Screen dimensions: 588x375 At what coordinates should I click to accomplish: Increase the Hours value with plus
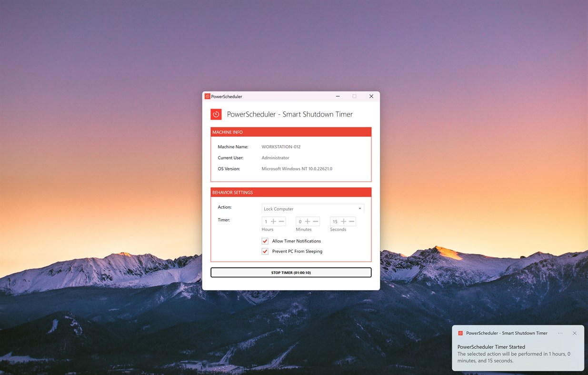pyautogui.click(x=273, y=222)
